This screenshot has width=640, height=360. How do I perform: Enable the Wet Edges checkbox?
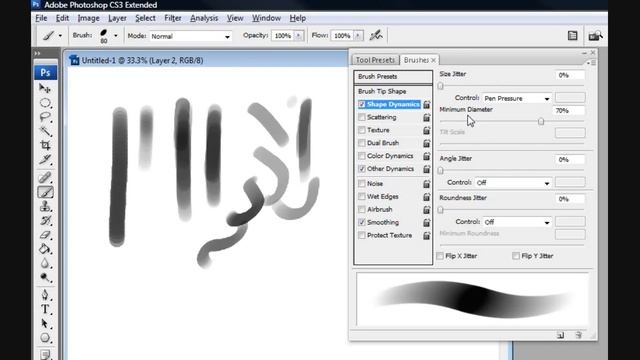[x=362, y=197]
